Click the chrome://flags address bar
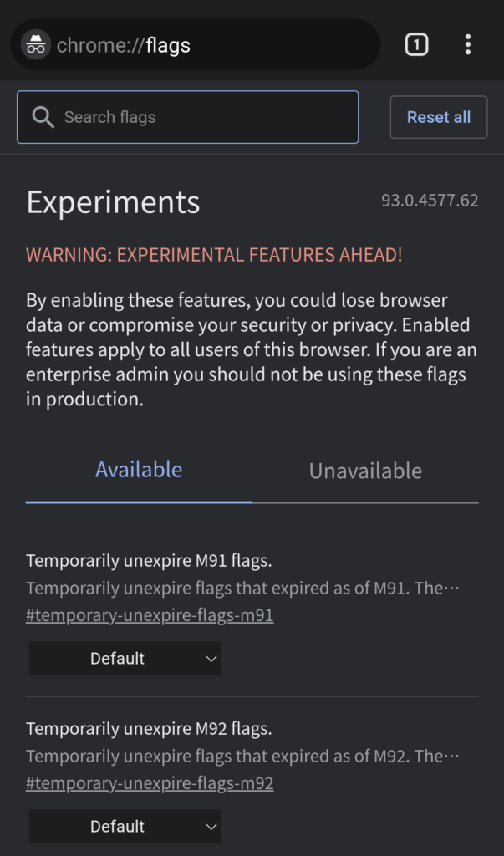 196,45
